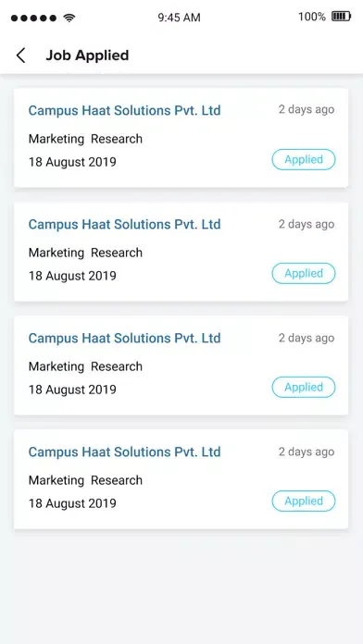Select Marketing Research text in fourth card
Image resolution: width=363 pixels, height=644 pixels.
pyautogui.click(x=85, y=480)
